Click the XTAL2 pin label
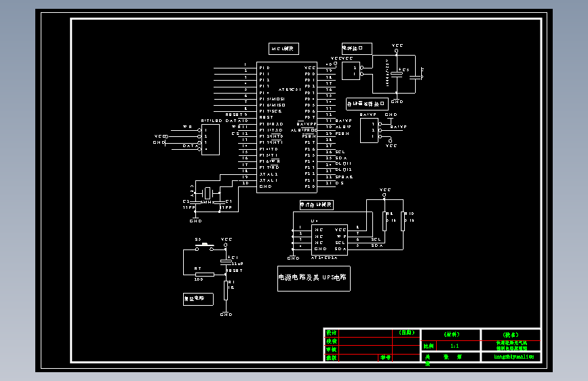The image size is (588, 381). tap(269, 174)
